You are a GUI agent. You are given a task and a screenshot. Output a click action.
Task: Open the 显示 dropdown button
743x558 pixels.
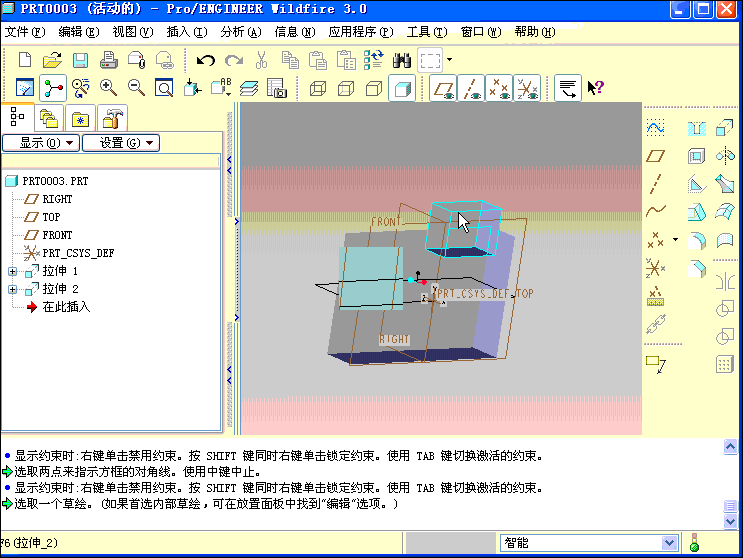coord(41,143)
